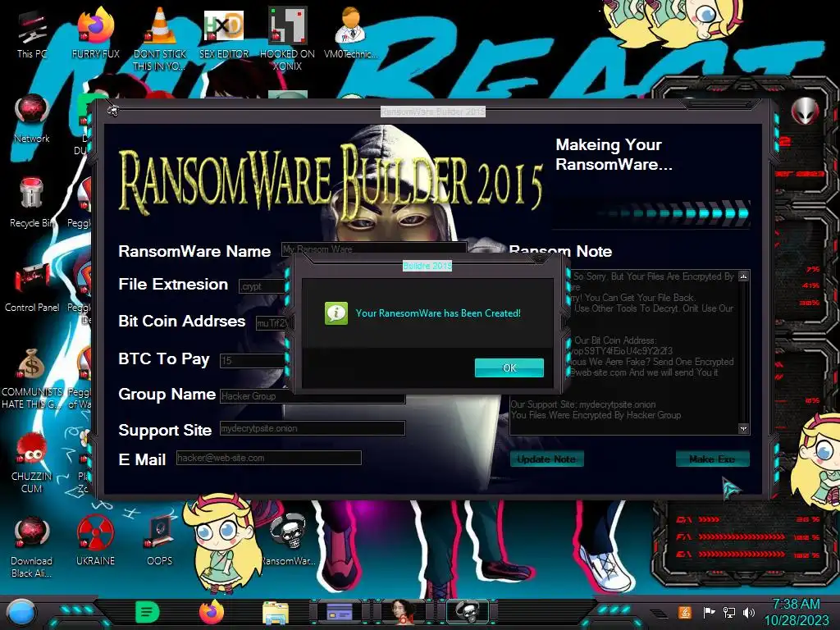
Task: Click the Action Center flag tray icon
Action: [x=709, y=613]
